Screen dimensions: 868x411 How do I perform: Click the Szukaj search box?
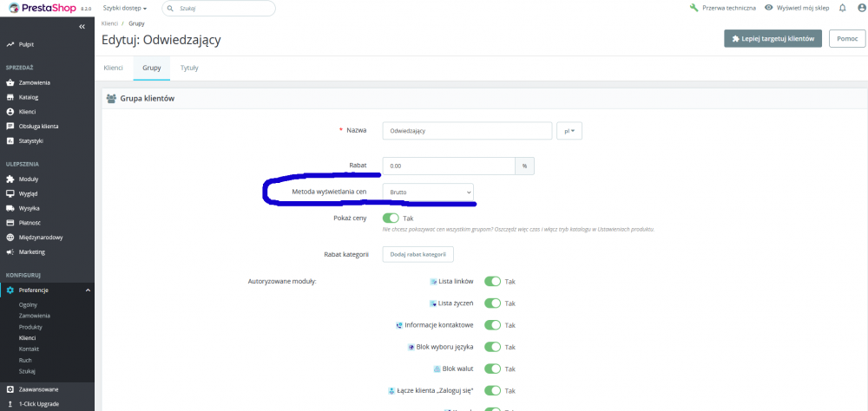click(x=219, y=9)
